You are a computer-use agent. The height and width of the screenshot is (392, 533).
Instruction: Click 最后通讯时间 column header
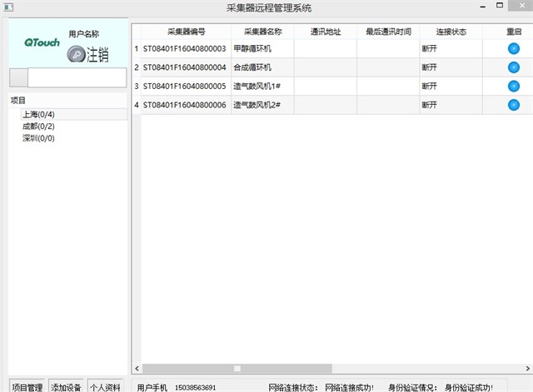(x=388, y=32)
